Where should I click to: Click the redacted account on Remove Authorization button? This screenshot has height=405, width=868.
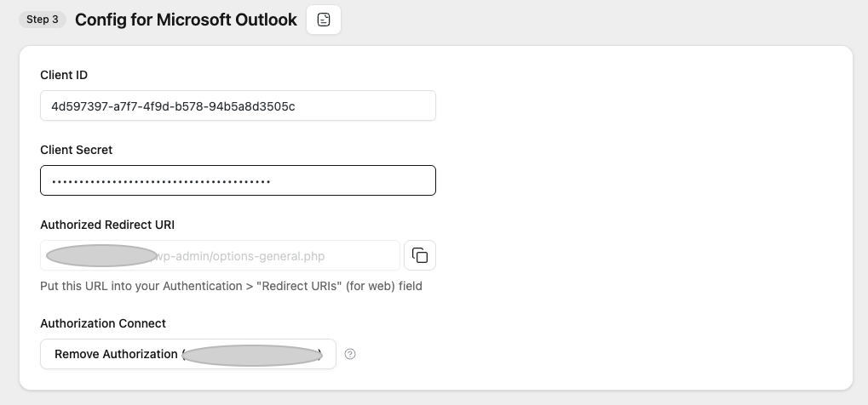click(251, 355)
